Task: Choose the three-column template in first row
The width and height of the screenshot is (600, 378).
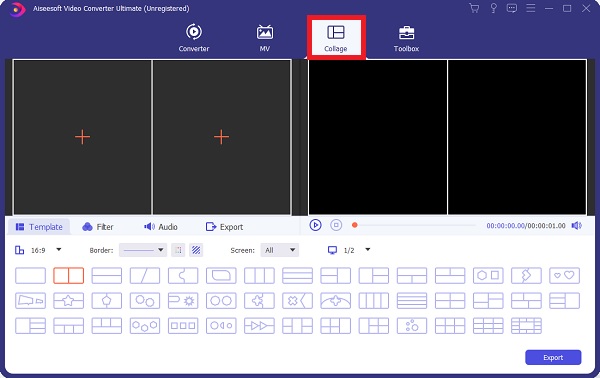Action: [x=259, y=275]
